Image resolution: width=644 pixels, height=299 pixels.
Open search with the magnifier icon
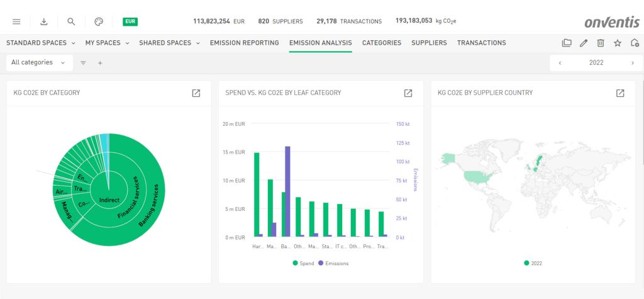[71, 21]
